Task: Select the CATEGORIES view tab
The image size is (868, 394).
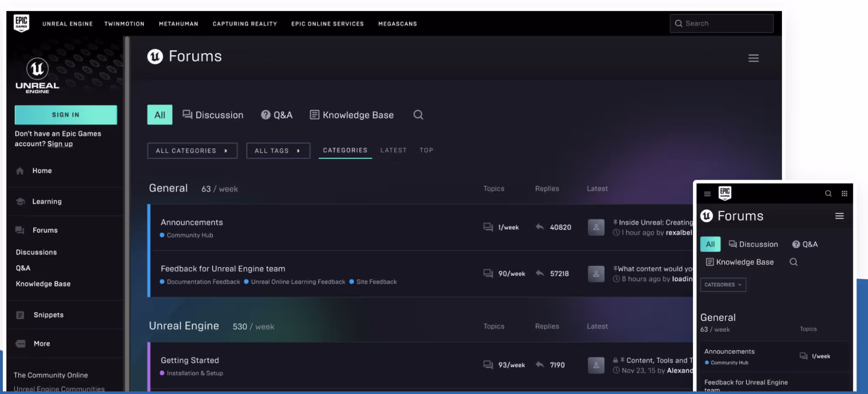Action: tap(345, 150)
